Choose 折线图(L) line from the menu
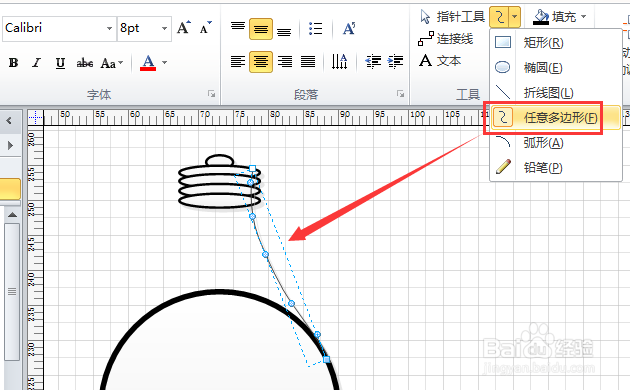The width and height of the screenshot is (630, 390). (x=556, y=92)
